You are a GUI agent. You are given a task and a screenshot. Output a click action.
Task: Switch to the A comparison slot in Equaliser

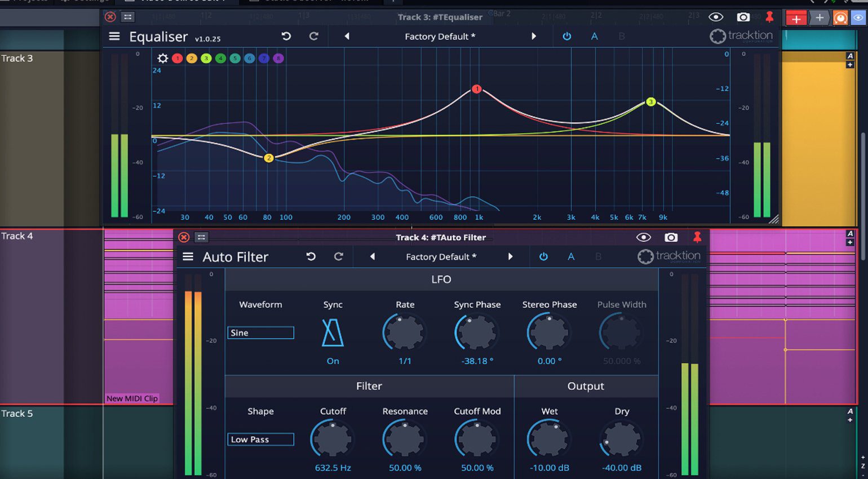point(594,36)
